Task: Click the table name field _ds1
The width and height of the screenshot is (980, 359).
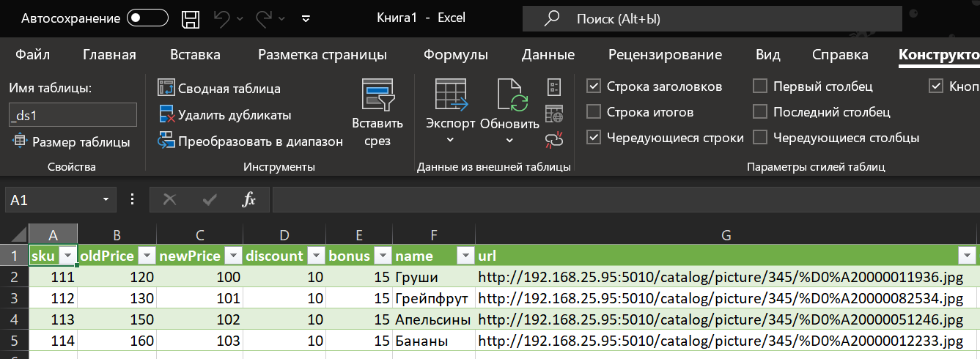Action: click(x=73, y=115)
